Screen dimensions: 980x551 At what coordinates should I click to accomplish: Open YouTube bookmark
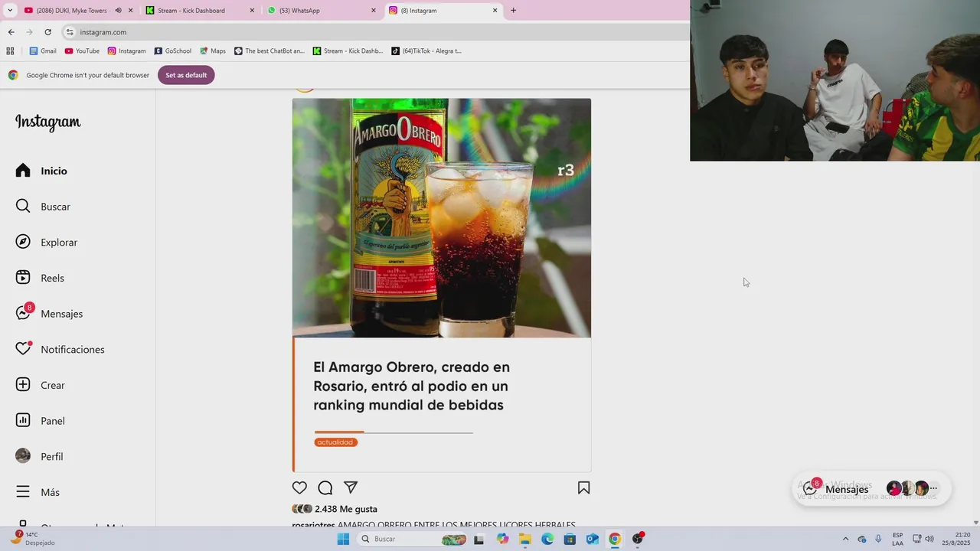click(x=82, y=51)
